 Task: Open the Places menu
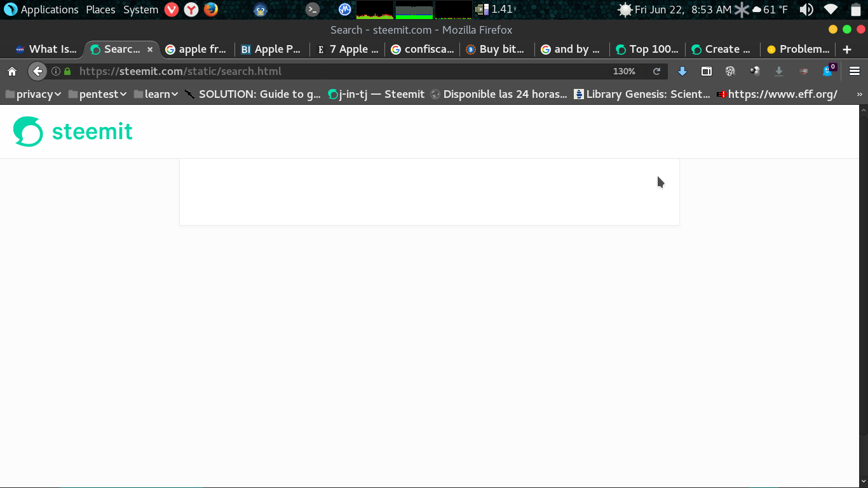[x=100, y=10]
